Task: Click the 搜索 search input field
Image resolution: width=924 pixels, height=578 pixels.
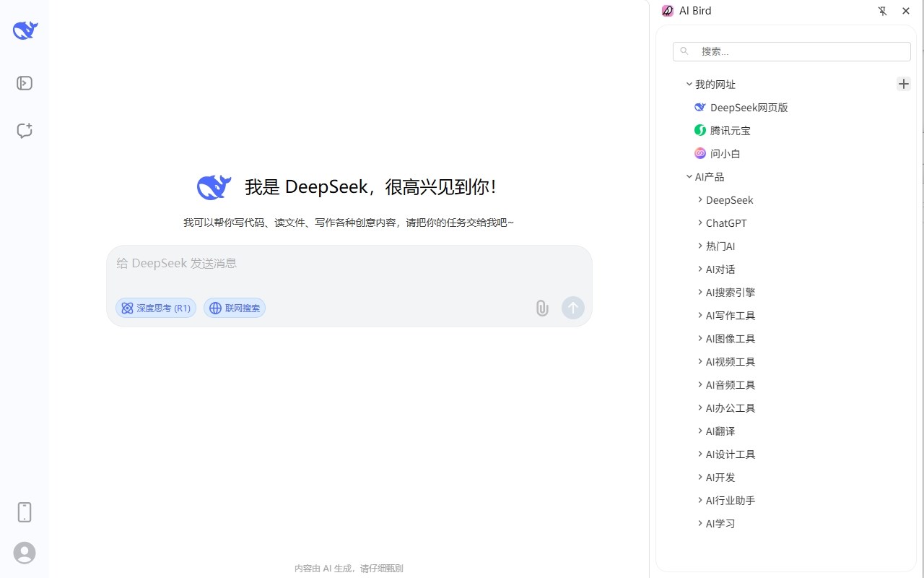Action: [x=792, y=51]
